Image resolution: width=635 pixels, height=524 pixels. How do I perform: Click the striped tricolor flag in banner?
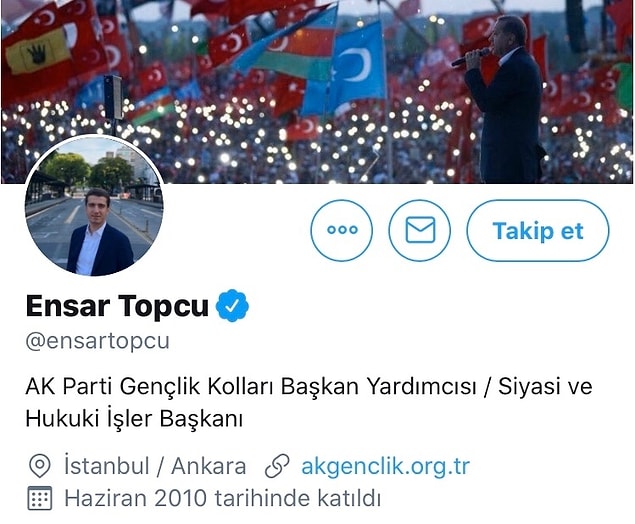pos(290,45)
